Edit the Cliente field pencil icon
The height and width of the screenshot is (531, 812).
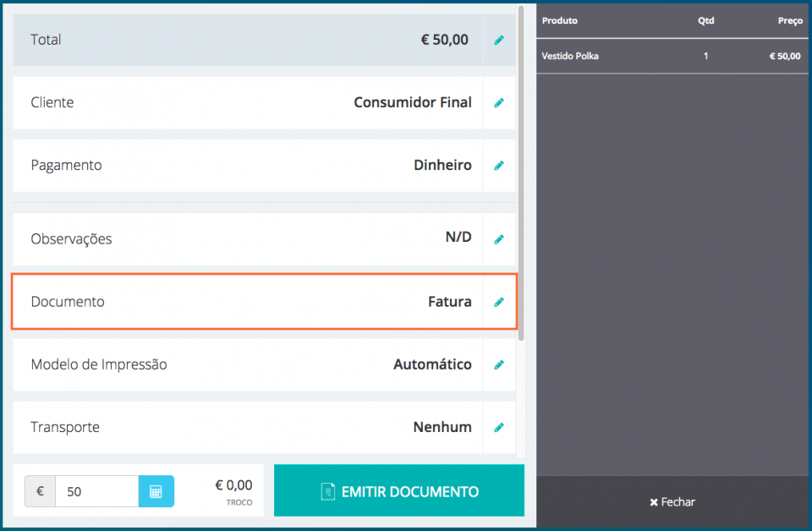coord(499,102)
